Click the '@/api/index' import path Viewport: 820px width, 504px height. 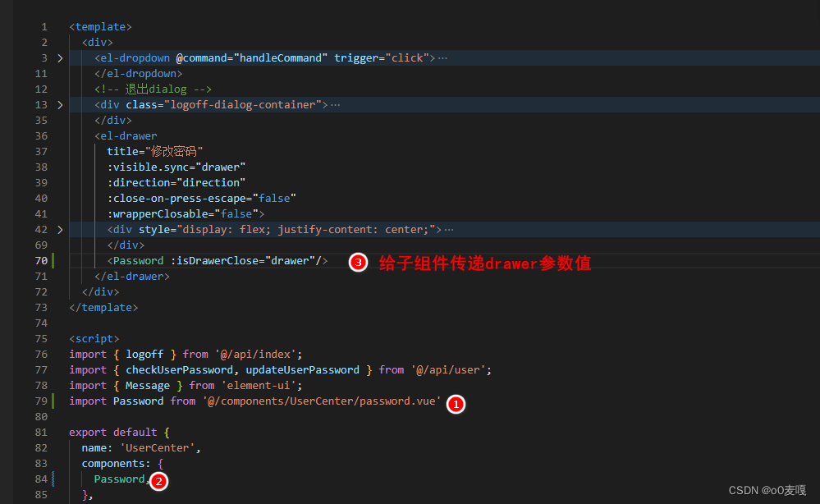click(256, 355)
